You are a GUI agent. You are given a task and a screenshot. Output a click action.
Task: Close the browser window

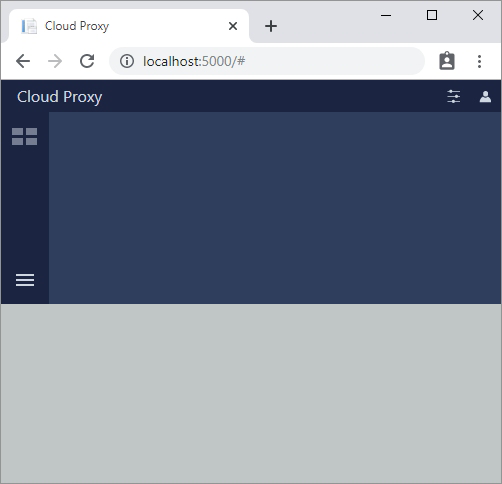coord(478,15)
